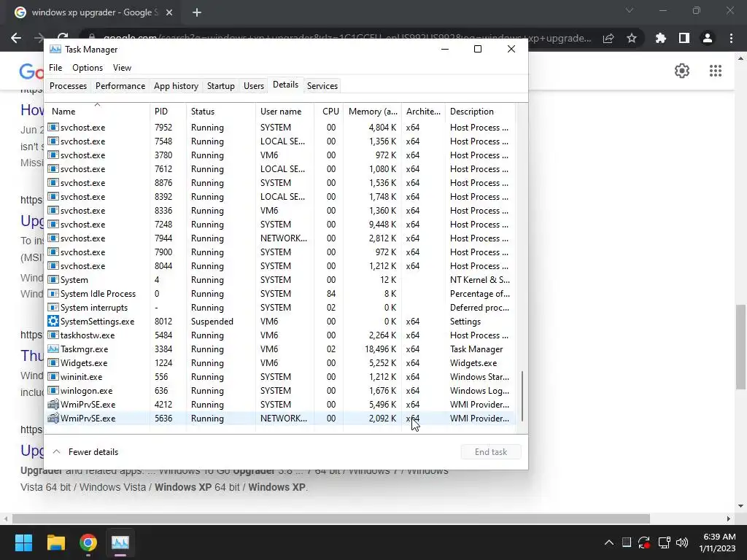Close the windows xp upgrader tab
Screen dimensions: 747x560
pyautogui.click(x=169, y=12)
